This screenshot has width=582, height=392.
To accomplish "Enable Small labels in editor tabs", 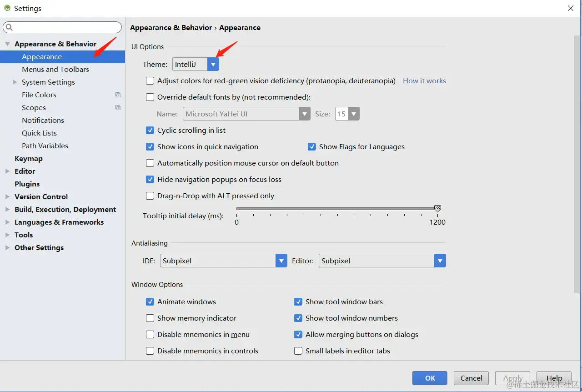I will [298, 351].
